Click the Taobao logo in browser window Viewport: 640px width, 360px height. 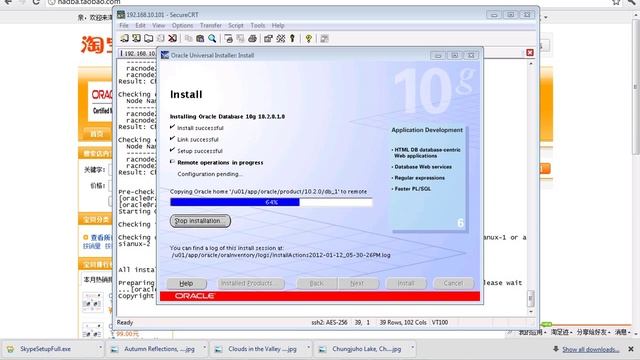pos(97,44)
